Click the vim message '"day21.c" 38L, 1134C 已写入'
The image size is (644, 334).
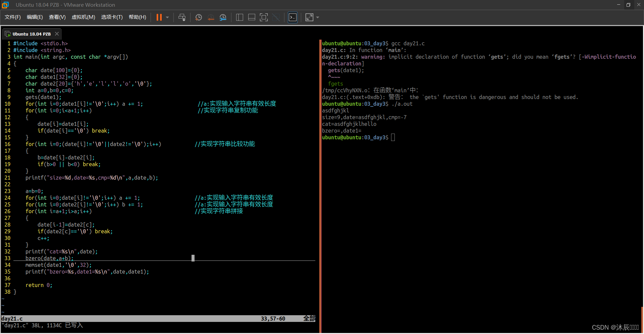coord(42,325)
